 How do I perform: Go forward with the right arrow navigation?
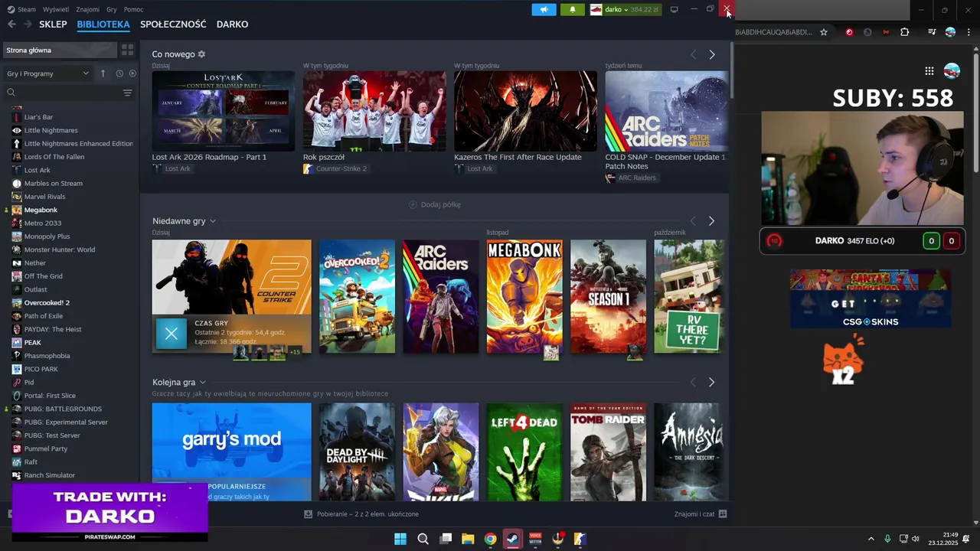coord(28,24)
